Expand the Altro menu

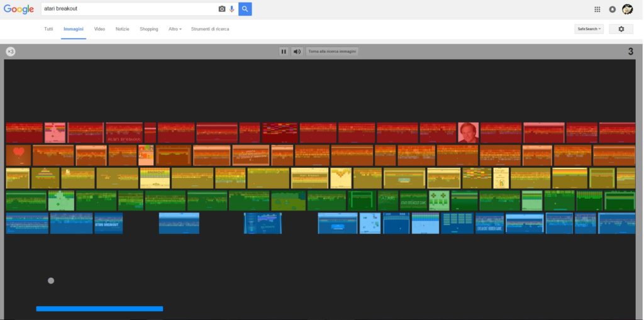[x=175, y=29]
